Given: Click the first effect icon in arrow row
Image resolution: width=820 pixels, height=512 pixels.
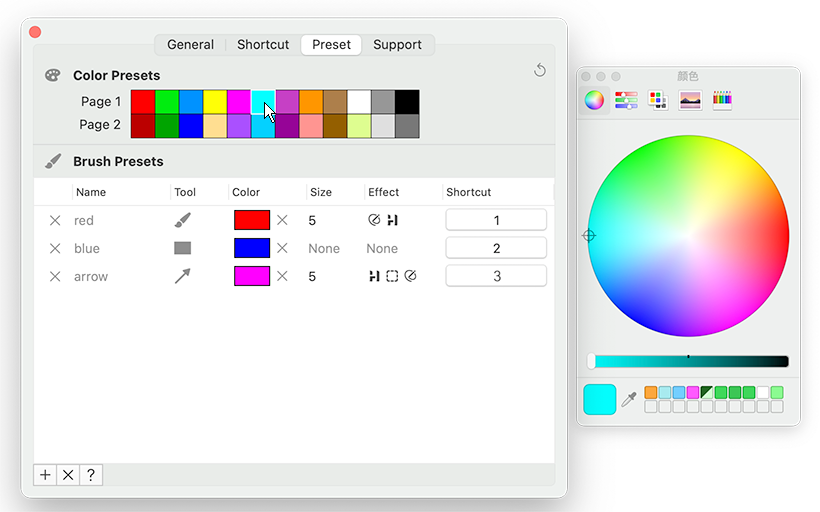Looking at the screenshot, I should pos(374,276).
